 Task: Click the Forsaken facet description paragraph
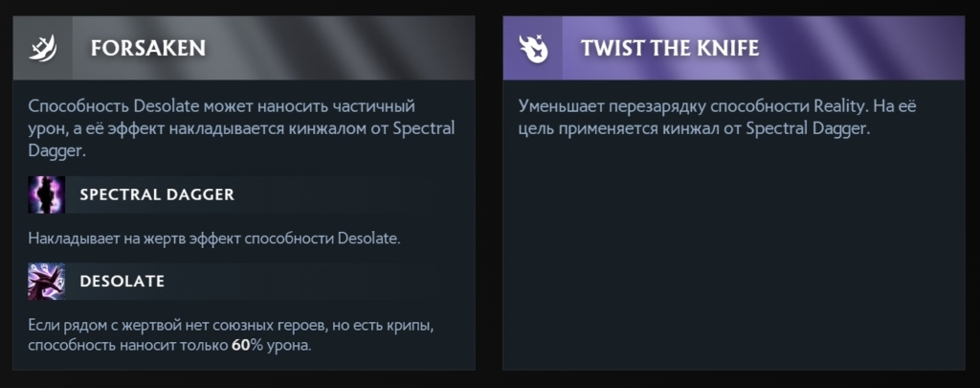241,127
